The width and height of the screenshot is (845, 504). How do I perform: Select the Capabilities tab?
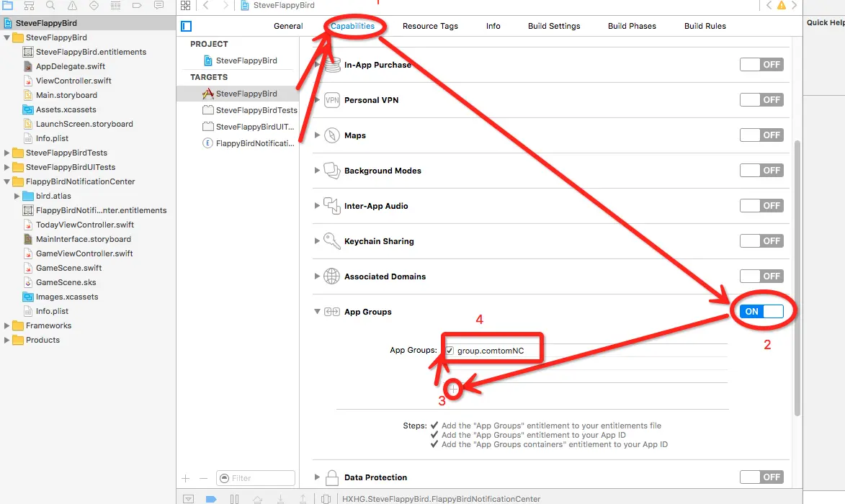tap(352, 26)
